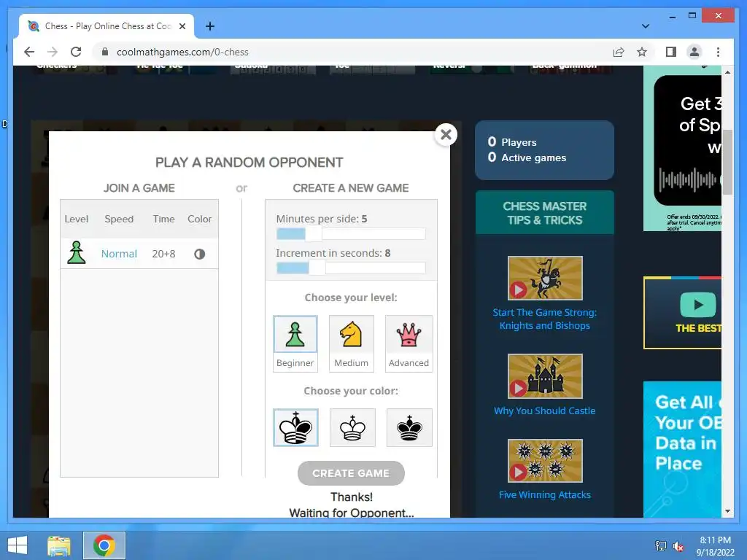Click the Get All Your Data ad banner
This screenshot has height=560, width=747.
click(682, 449)
